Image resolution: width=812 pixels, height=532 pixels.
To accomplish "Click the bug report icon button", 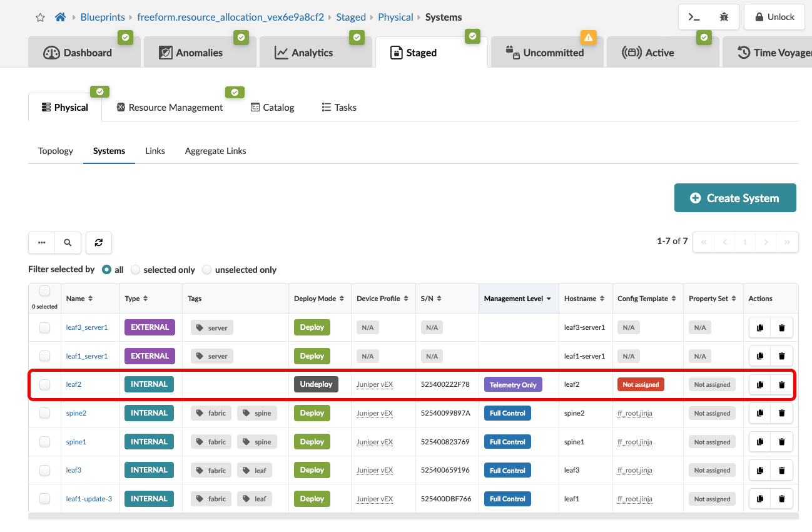I will [724, 17].
